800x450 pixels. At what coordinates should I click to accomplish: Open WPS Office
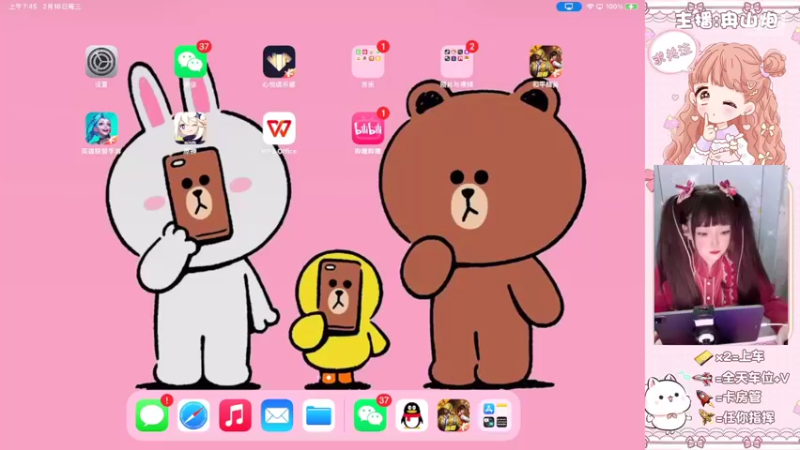click(x=279, y=129)
